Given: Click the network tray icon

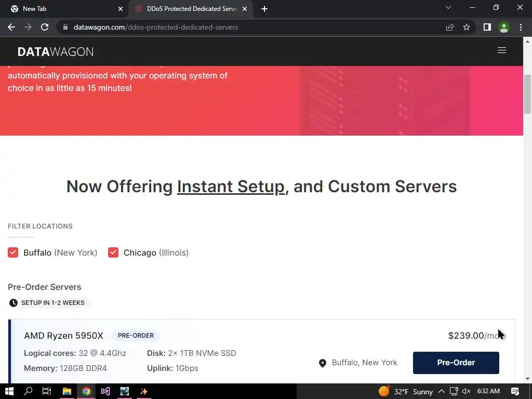Looking at the screenshot, I should coord(454,392).
